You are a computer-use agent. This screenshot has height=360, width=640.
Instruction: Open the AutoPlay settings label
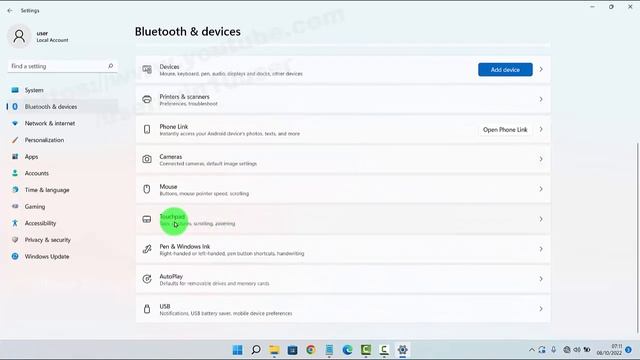pos(171,276)
